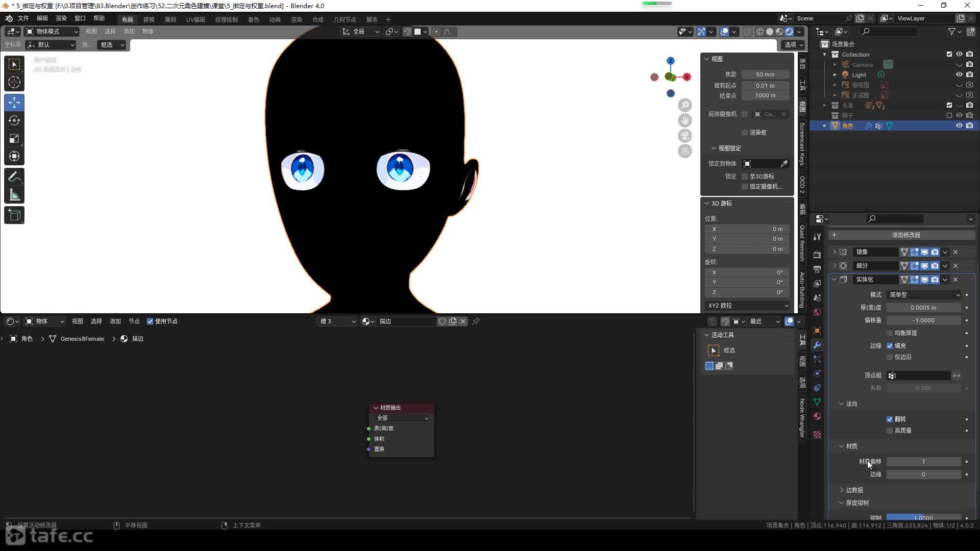
Task: Open the Solidify Mode (简单型) dropdown
Action: 924,295
